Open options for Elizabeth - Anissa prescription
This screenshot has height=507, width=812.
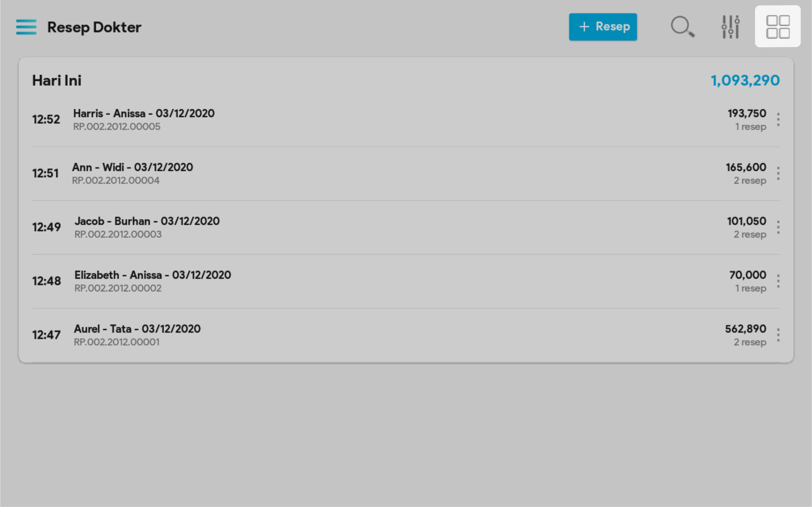[778, 281]
